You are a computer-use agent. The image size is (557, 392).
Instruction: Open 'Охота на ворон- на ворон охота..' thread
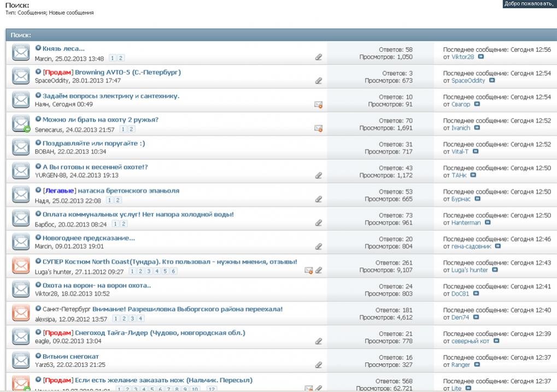pyautogui.click(x=97, y=285)
